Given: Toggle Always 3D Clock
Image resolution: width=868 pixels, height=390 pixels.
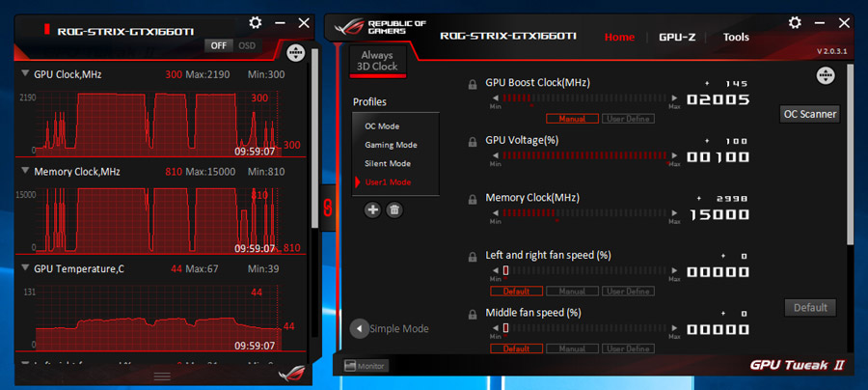Looking at the screenshot, I should tap(377, 61).
